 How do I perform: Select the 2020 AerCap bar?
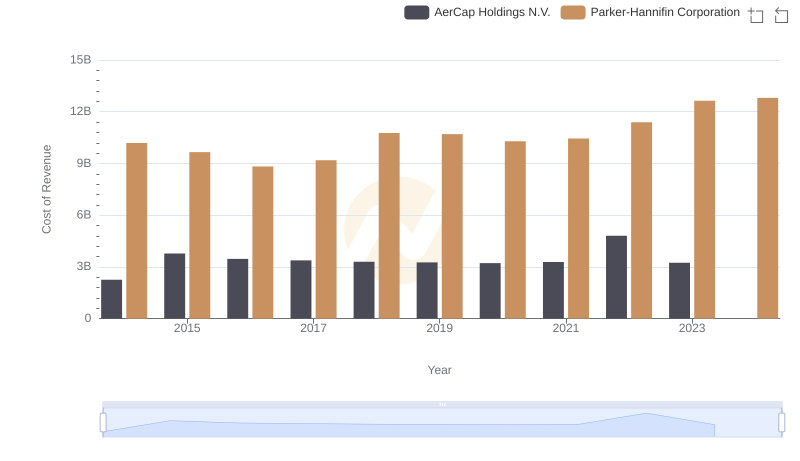(490, 291)
